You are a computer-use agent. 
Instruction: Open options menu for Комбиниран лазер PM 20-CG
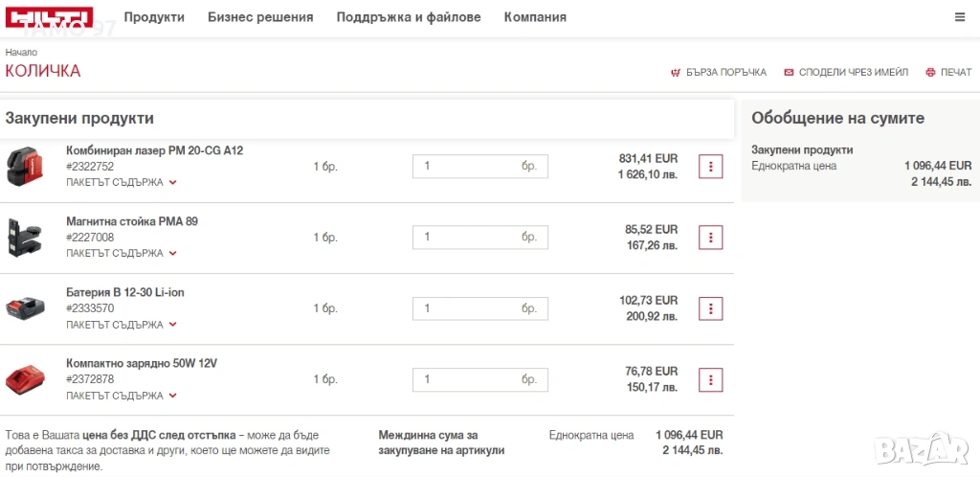(711, 167)
